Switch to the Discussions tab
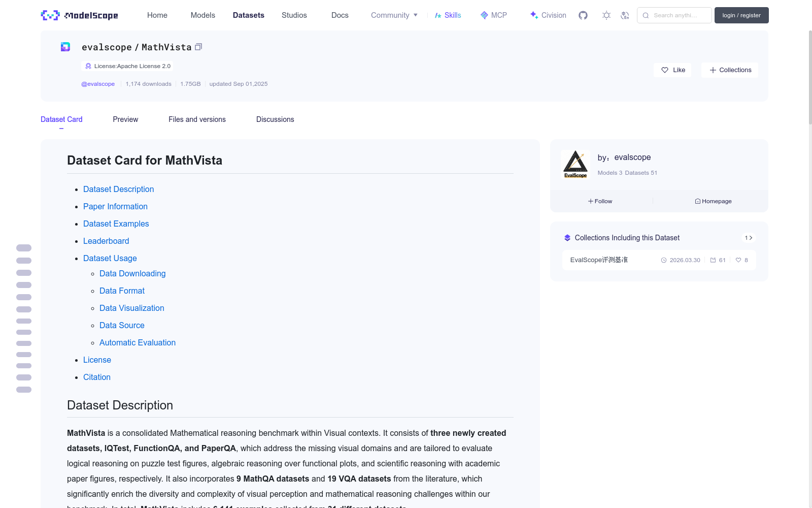 click(275, 119)
